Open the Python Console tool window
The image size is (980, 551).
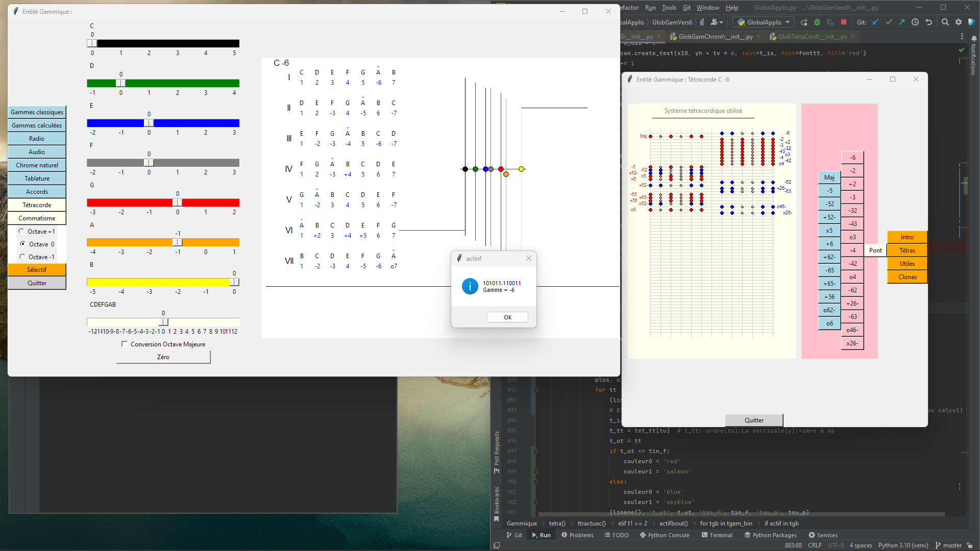tap(665, 535)
